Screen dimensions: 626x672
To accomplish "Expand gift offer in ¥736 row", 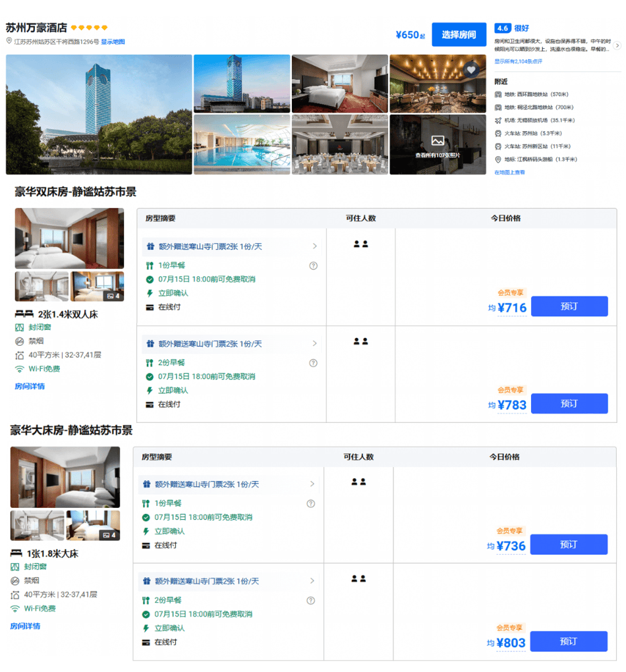I will click(312, 484).
